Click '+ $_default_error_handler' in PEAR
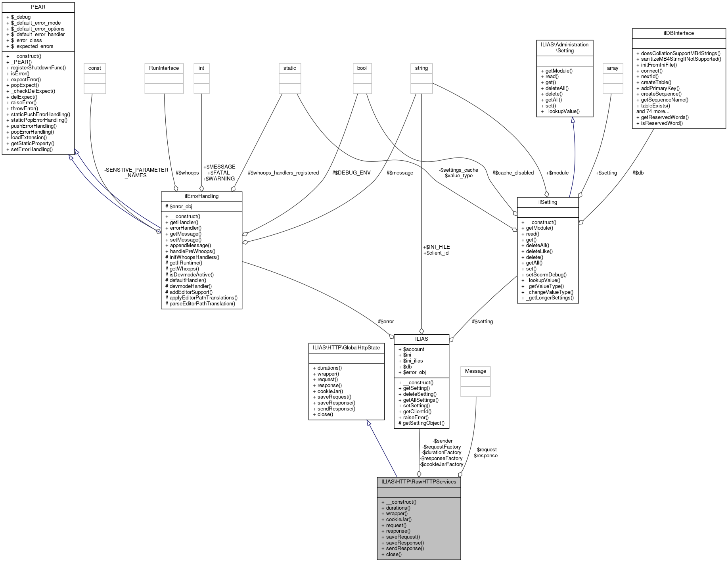The image size is (728, 562). click(36, 35)
